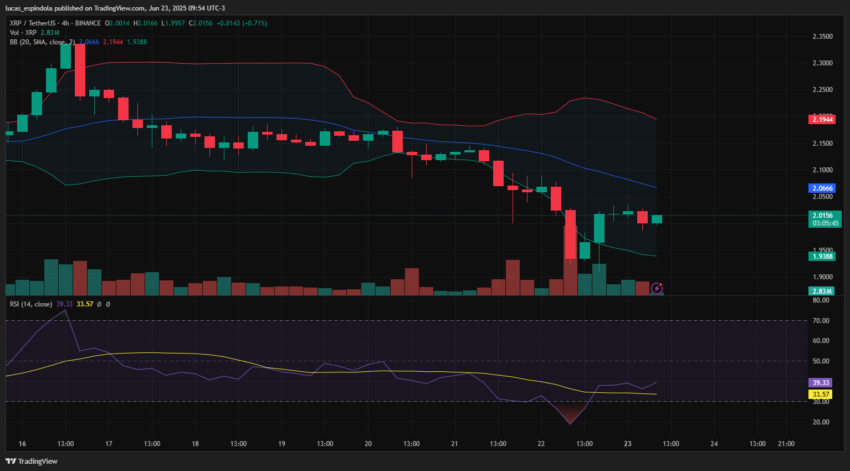Viewport: 850px width, 471px height.
Task: Click the purple lightning bolt icon
Action: pos(656,288)
